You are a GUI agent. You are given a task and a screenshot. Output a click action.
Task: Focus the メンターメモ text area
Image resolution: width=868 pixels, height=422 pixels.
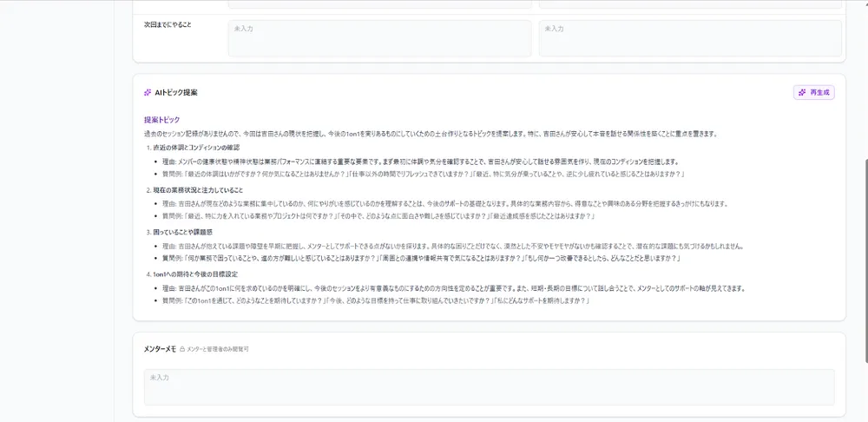[x=489, y=387]
